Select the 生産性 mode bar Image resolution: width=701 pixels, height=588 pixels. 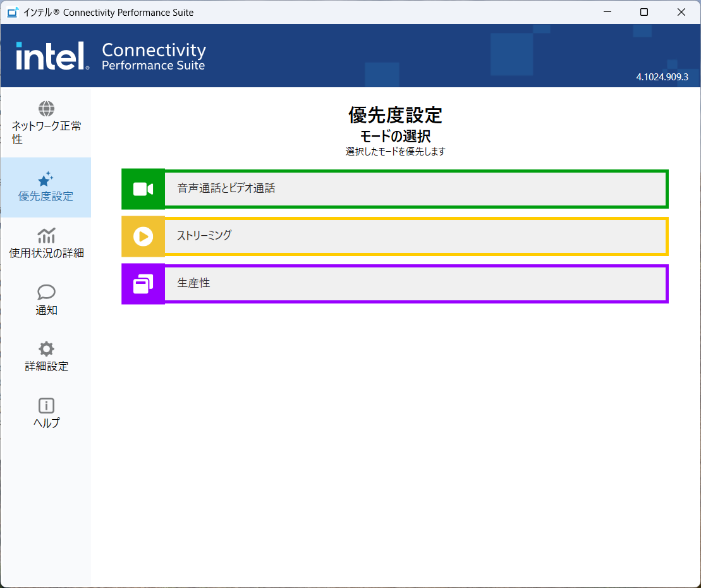(x=415, y=284)
